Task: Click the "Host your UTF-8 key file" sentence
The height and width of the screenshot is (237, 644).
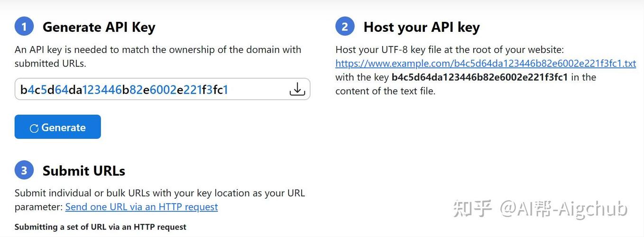Action: tap(449, 50)
